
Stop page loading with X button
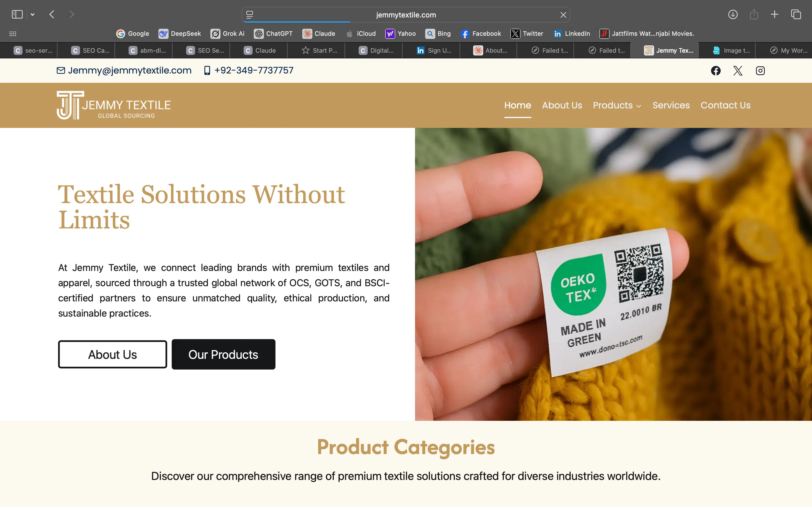(563, 15)
